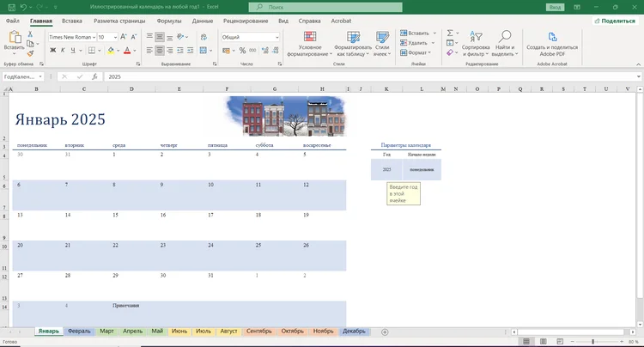Open the number format 'Общий' dropdown
644x347 pixels.
pyautogui.click(x=276, y=38)
